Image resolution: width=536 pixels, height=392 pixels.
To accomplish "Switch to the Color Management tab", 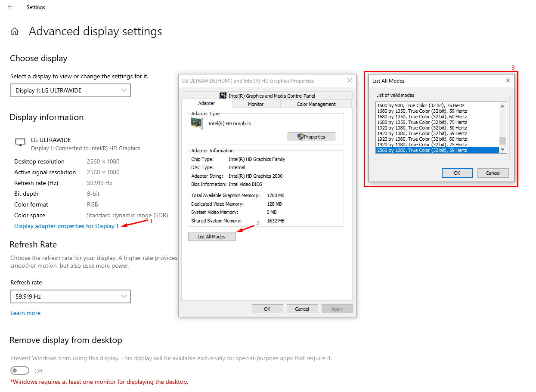I will click(316, 104).
